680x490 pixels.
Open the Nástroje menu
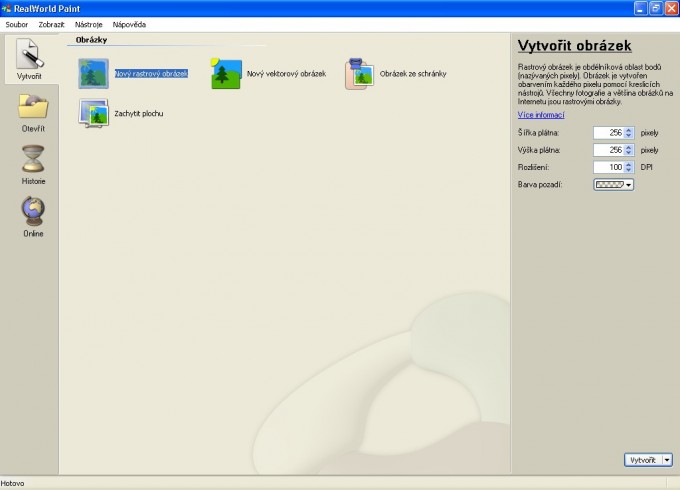pos(88,25)
